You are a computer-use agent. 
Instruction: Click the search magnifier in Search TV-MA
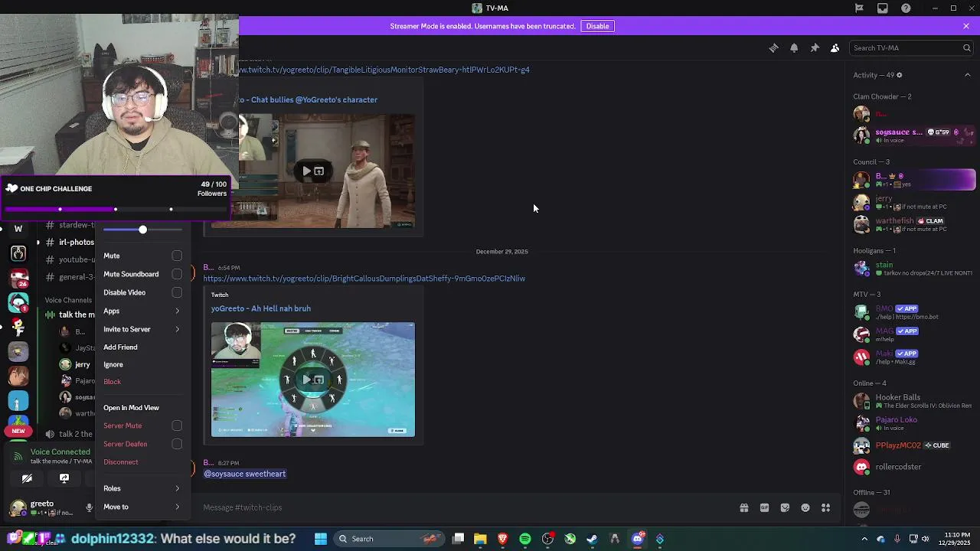[x=966, y=47]
